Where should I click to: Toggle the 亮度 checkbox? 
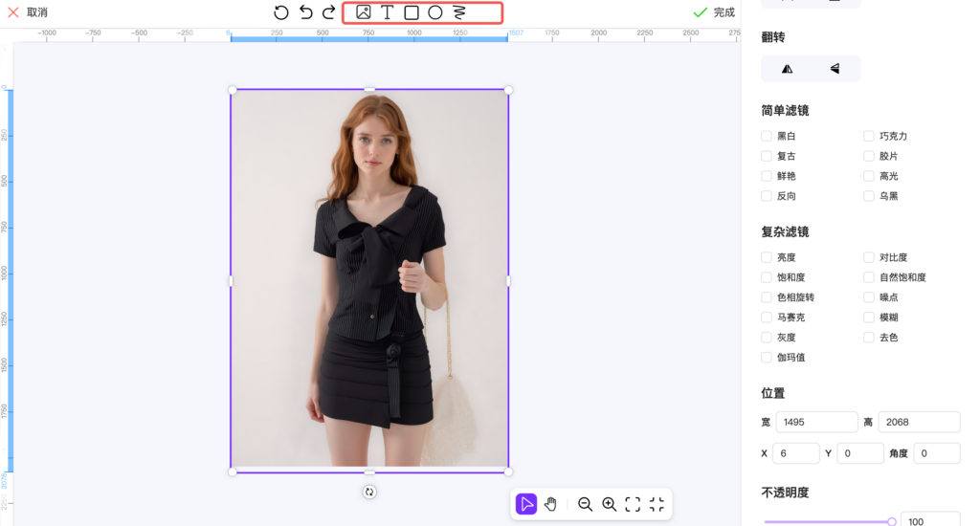coord(767,257)
